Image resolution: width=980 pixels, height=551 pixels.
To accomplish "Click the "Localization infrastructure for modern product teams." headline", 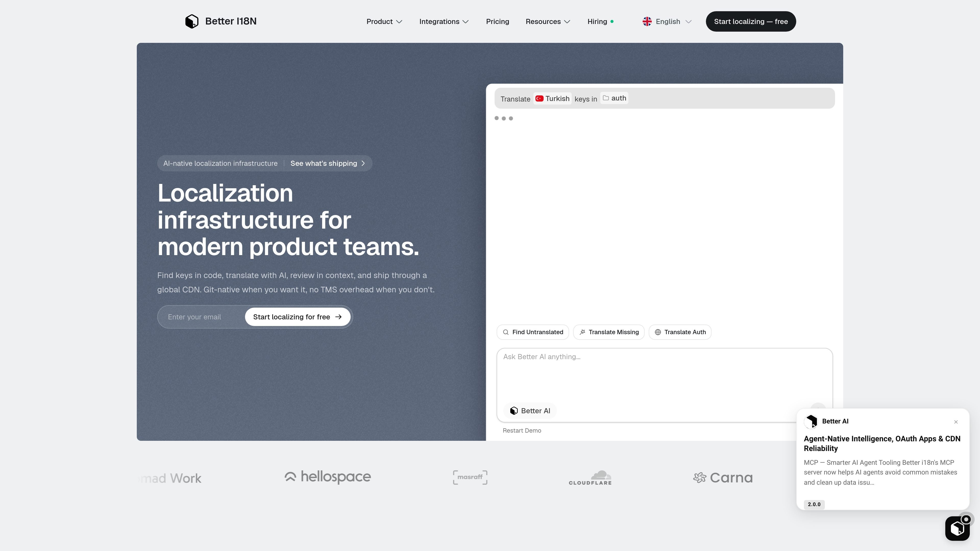I will tap(288, 220).
